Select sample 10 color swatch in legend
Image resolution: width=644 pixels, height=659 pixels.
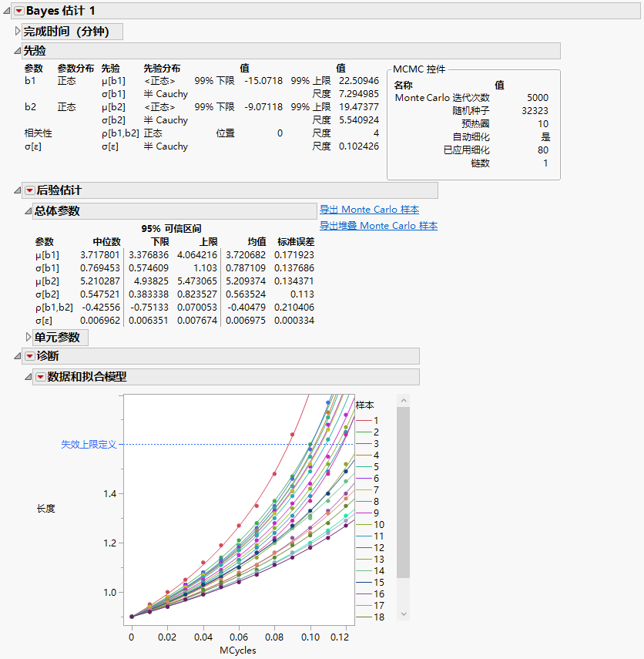[x=363, y=524]
